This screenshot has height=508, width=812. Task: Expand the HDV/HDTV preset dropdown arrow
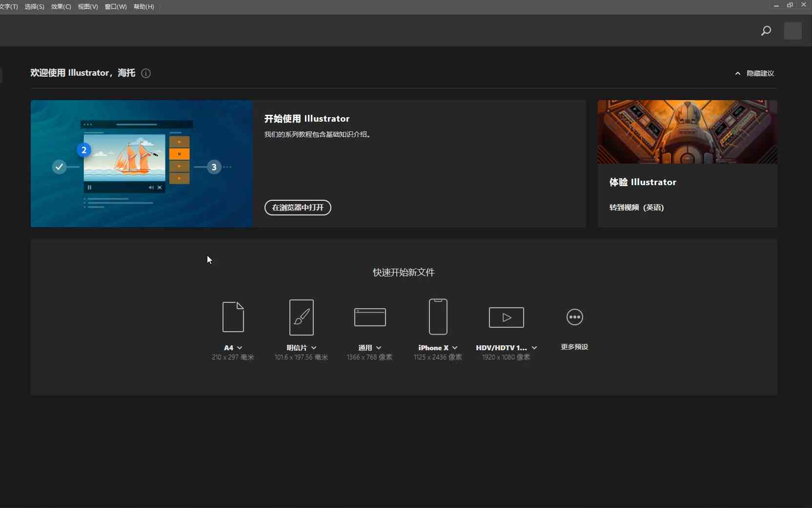click(x=534, y=348)
